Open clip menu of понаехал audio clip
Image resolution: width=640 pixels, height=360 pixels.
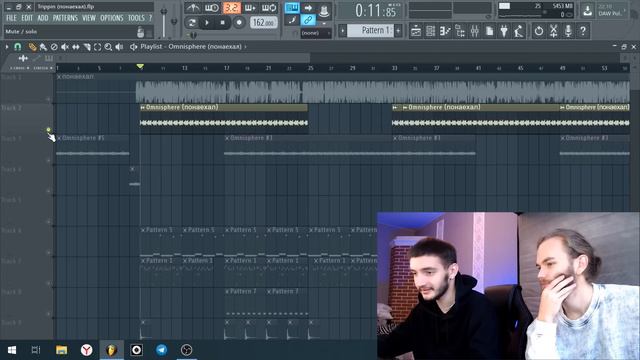click(59, 77)
